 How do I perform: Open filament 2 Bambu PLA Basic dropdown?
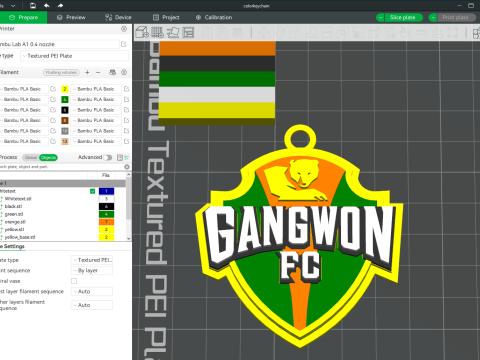pos(96,89)
